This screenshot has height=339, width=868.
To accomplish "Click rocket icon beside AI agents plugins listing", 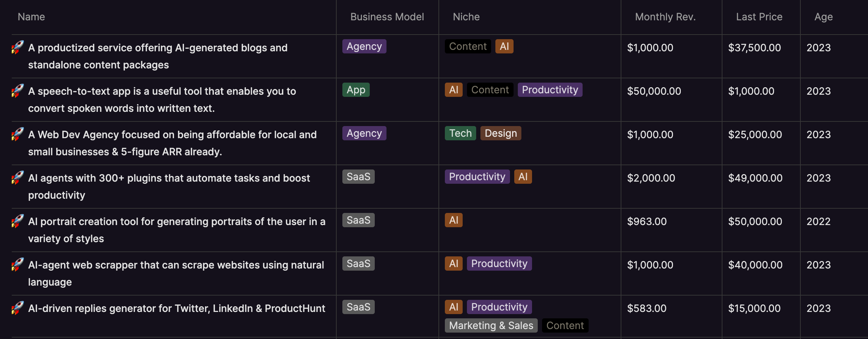I will pyautogui.click(x=17, y=178).
